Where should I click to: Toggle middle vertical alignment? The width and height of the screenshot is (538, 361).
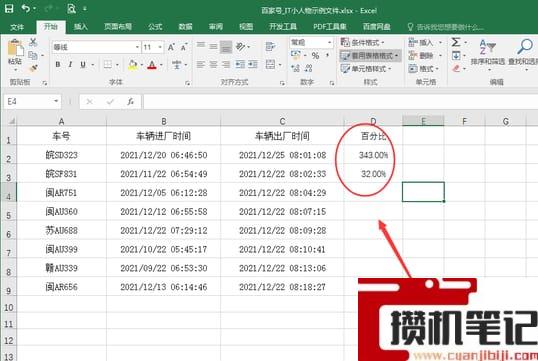pyautogui.click(x=213, y=46)
